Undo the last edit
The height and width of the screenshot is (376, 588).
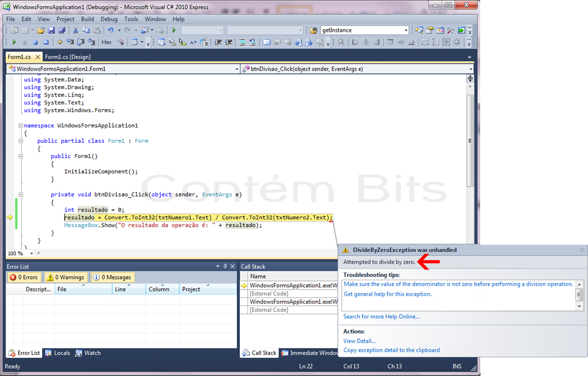tap(111, 31)
